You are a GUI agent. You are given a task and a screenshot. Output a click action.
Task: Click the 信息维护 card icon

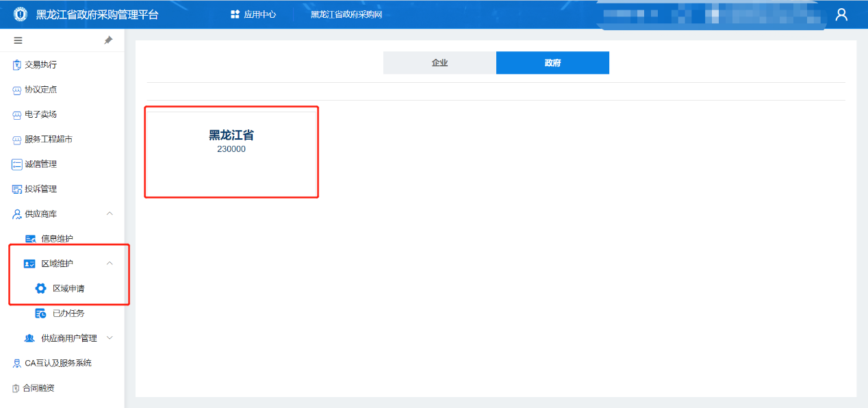[x=30, y=239]
